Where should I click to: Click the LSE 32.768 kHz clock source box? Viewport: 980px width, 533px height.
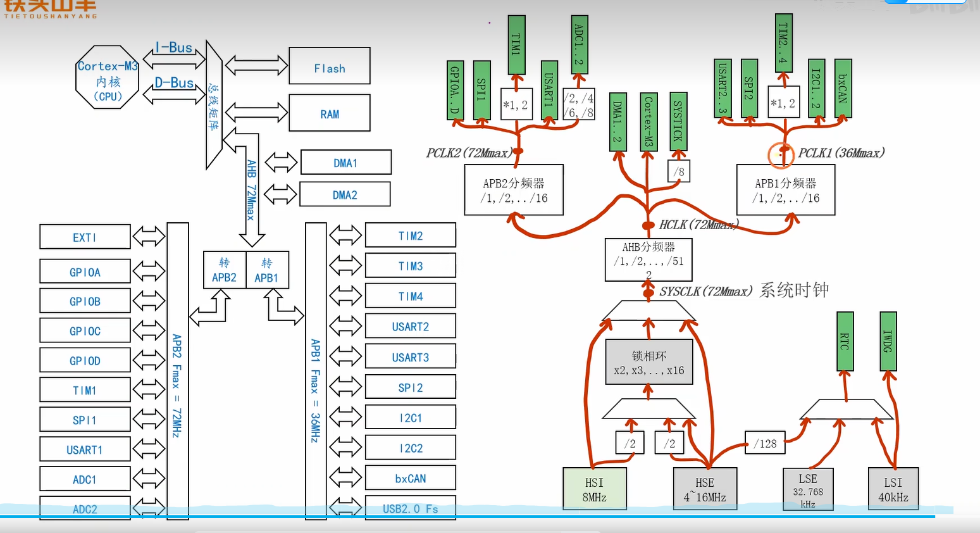[x=808, y=489]
